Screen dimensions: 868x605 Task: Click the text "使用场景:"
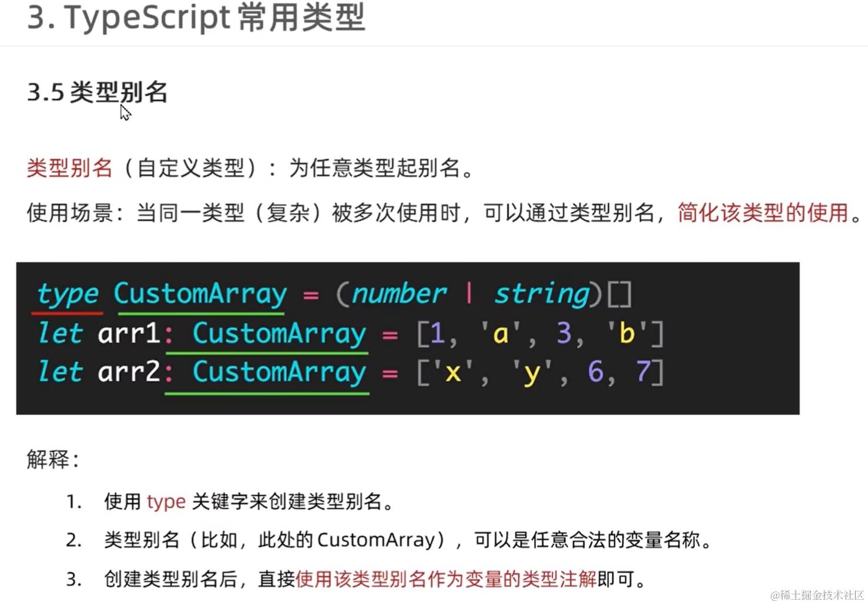[x=75, y=213]
